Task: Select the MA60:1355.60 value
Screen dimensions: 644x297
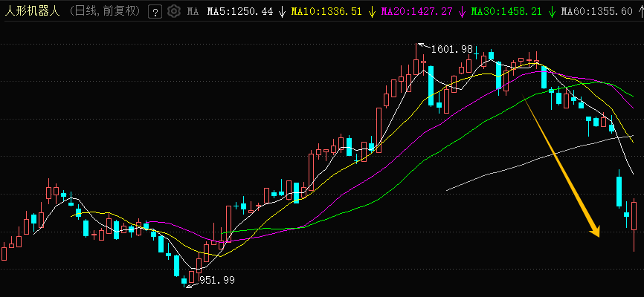Action: pos(596,11)
